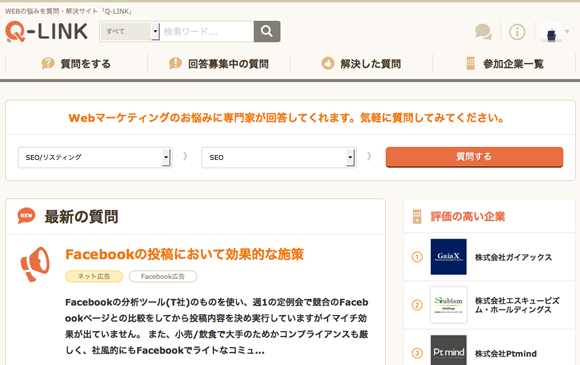The image size is (580, 365).
Task: Click the search keyword input field
Action: tap(207, 31)
